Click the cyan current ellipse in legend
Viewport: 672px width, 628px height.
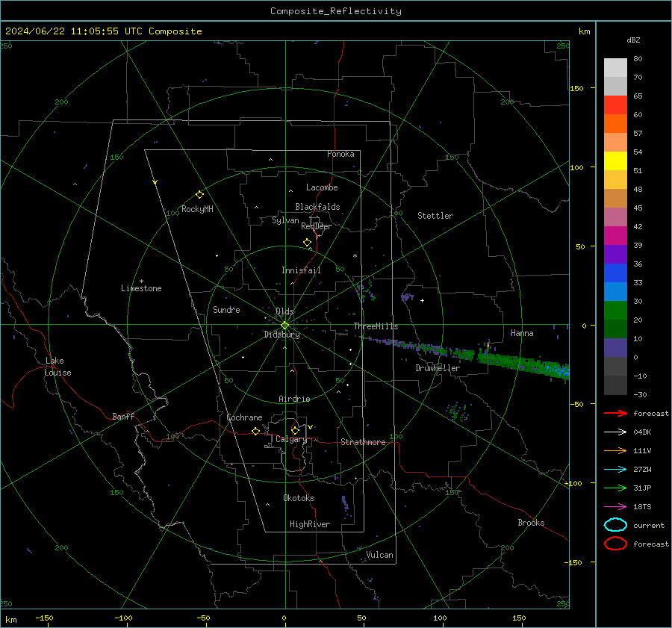[x=615, y=525]
